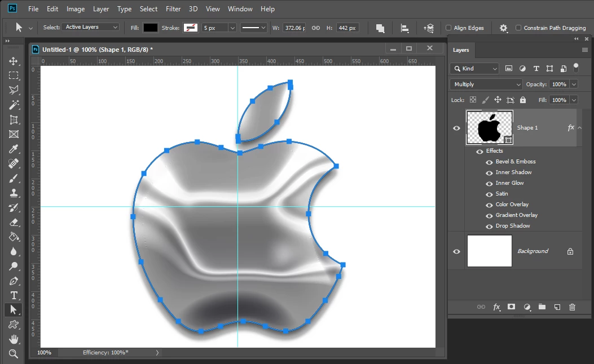Lock transparent pixels
The height and width of the screenshot is (364, 594).
coord(473,100)
